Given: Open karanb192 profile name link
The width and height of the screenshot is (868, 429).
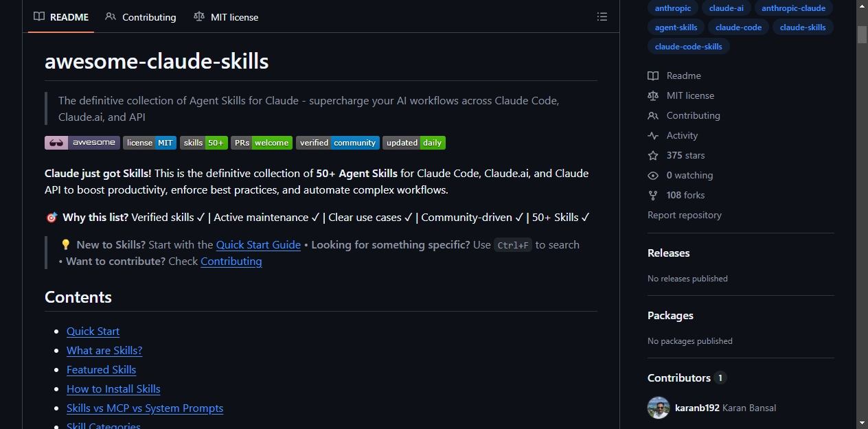Looking at the screenshot, I should coord(697,408).
